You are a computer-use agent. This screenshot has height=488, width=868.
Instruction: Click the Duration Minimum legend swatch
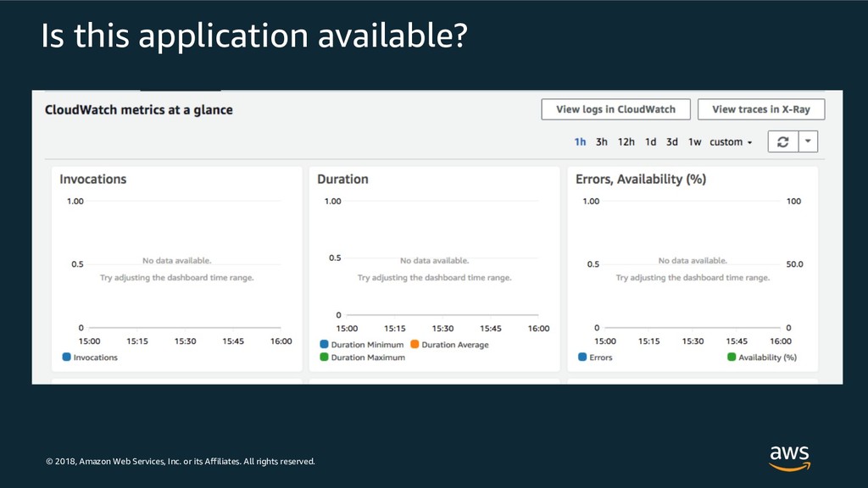point(324,344)
